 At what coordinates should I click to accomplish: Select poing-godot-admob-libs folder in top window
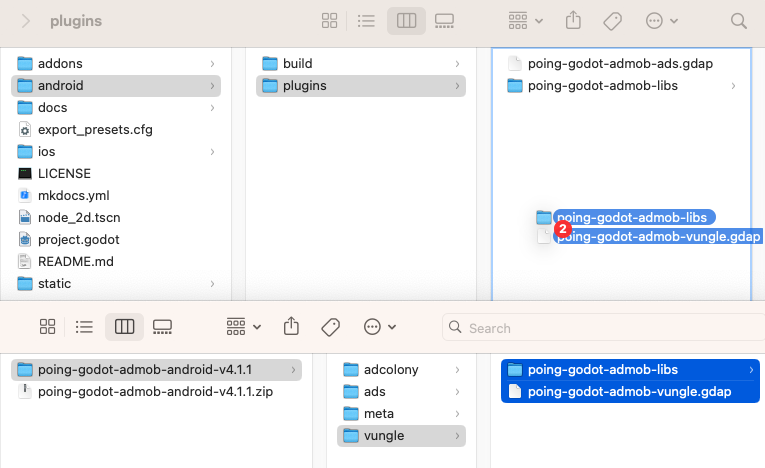point(621,85)
